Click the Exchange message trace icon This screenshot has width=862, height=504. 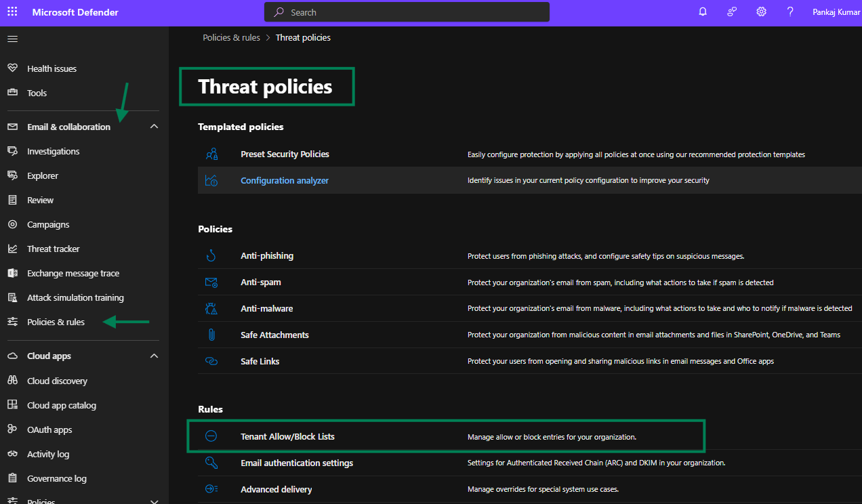pos(12,273)
